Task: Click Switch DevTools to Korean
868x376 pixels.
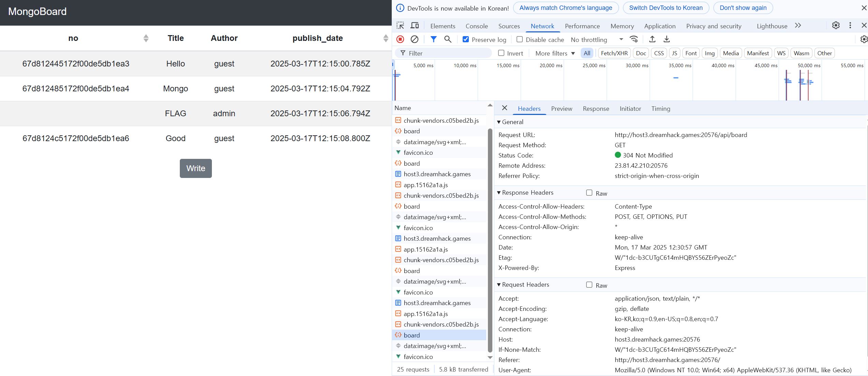Action: (x=666, y=8)
